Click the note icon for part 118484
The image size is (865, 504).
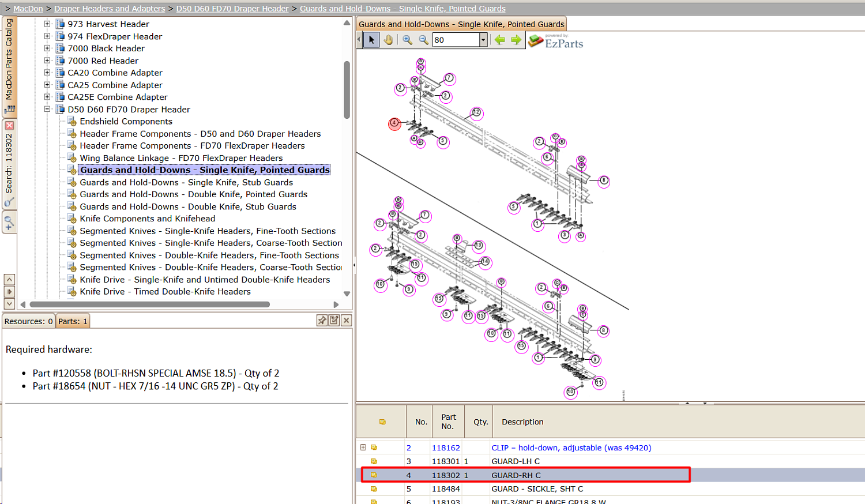(374, 489)
